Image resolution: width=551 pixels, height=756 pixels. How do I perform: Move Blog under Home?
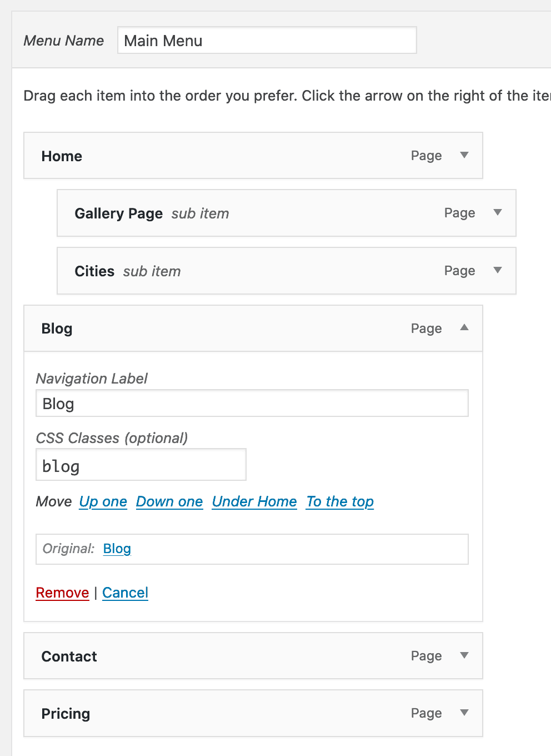[x=254, y=501]
